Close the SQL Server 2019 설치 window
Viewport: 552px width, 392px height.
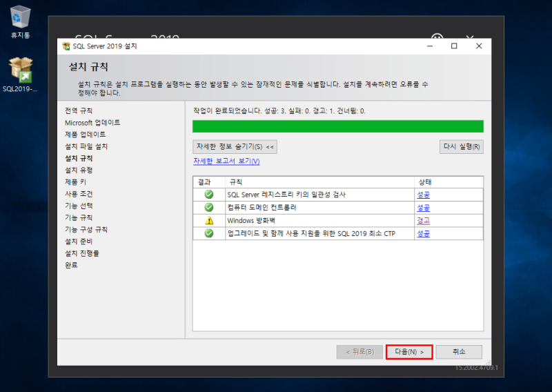click(x=479, y=46)
